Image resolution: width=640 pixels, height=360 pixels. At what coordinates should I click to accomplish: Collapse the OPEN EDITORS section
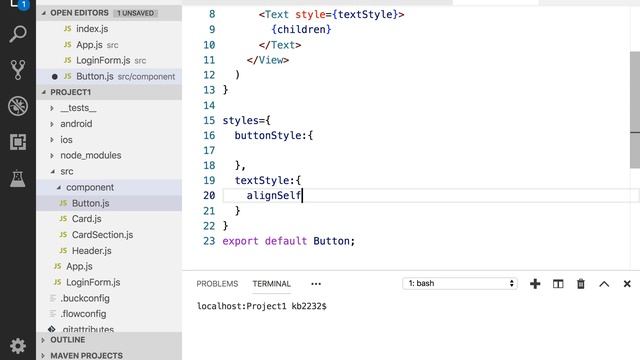click(x=44, y=13)
